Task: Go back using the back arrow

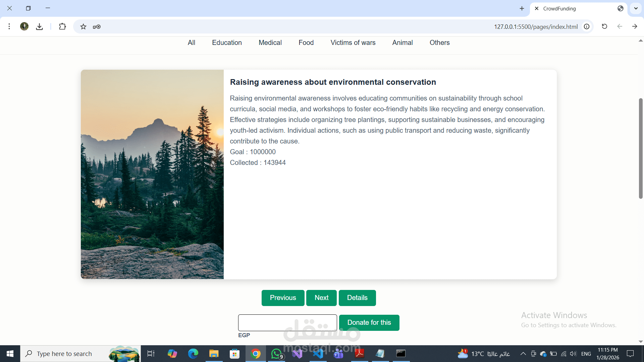Action: [x=619, y=26]
